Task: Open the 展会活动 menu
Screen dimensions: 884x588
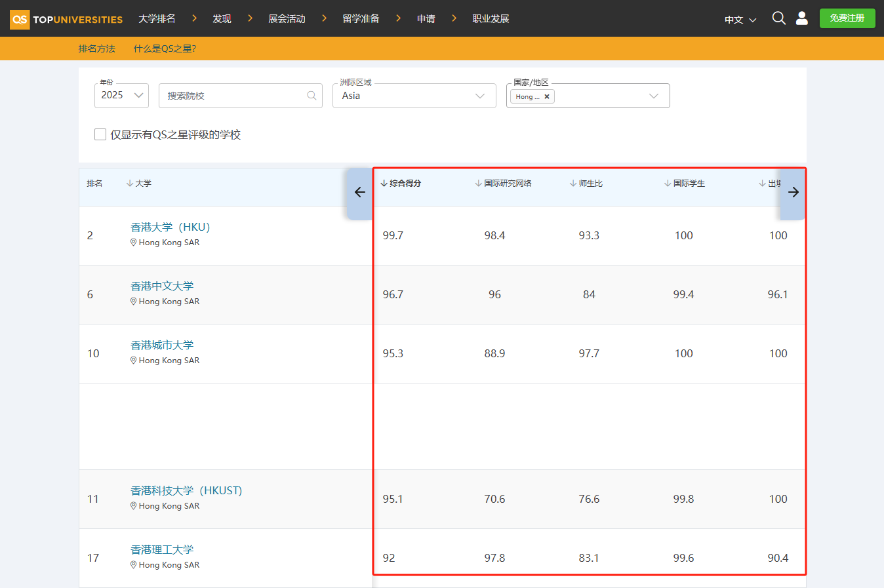Action: pyautogui.click(x=287, y=18)
